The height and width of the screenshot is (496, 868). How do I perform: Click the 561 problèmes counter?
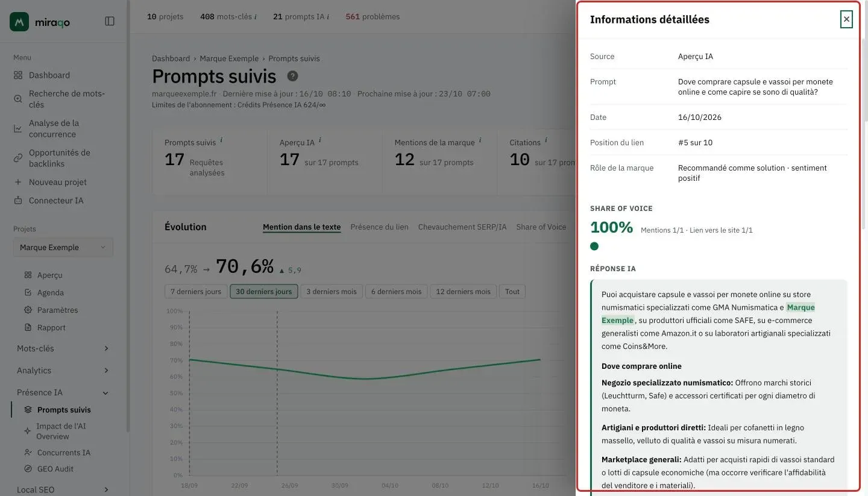[373, 16]
